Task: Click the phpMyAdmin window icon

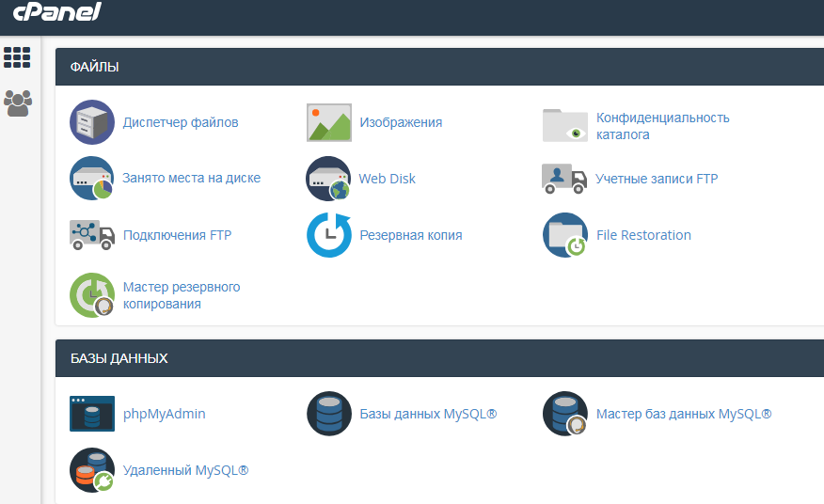Action: coord(92,414)
